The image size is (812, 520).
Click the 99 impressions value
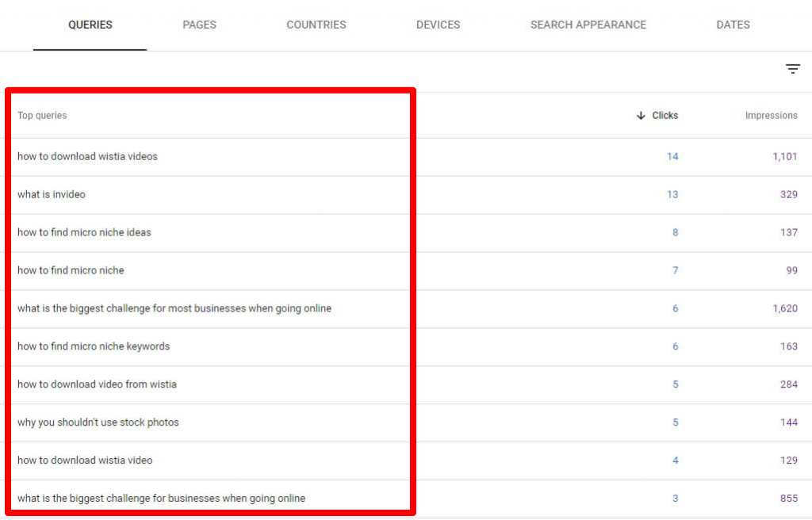792,270
